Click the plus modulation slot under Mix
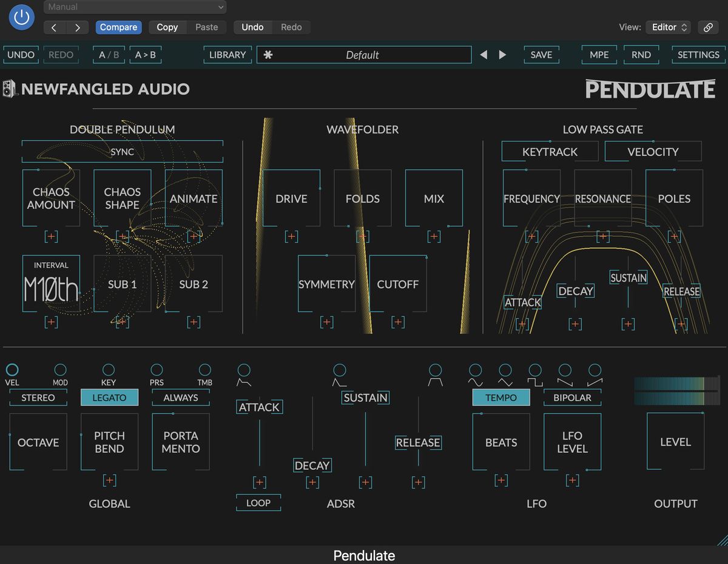Image resolution: width=728 pixels, height=564 pixels. [434, 236]
